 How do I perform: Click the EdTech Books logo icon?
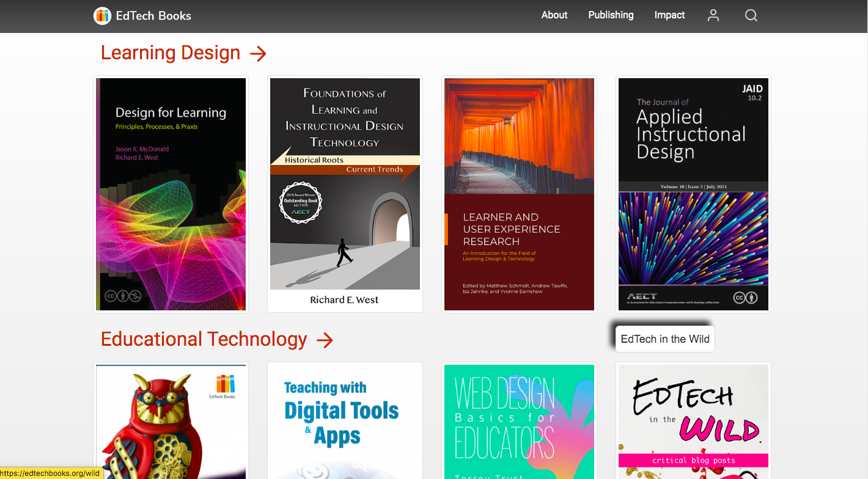(x=102, y=16)
